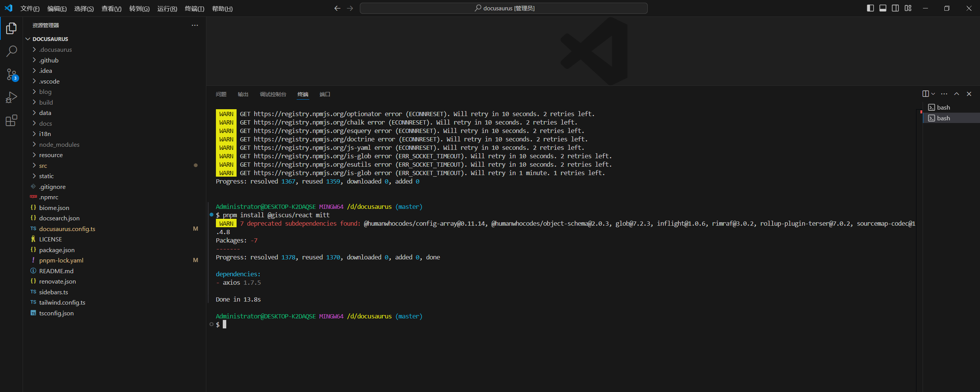The height and width of the screenshot is (392, 980).
Task: Expand the src folder
Action: [114, 166]
